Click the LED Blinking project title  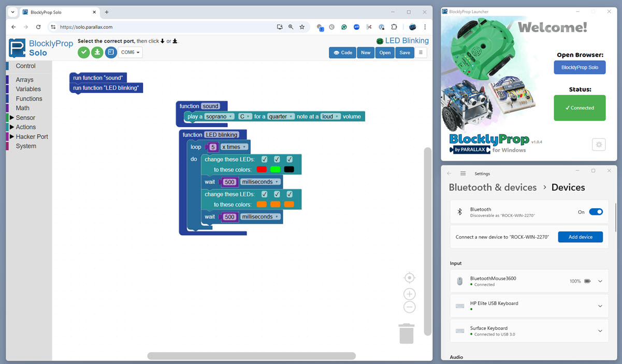pos(402,40)
